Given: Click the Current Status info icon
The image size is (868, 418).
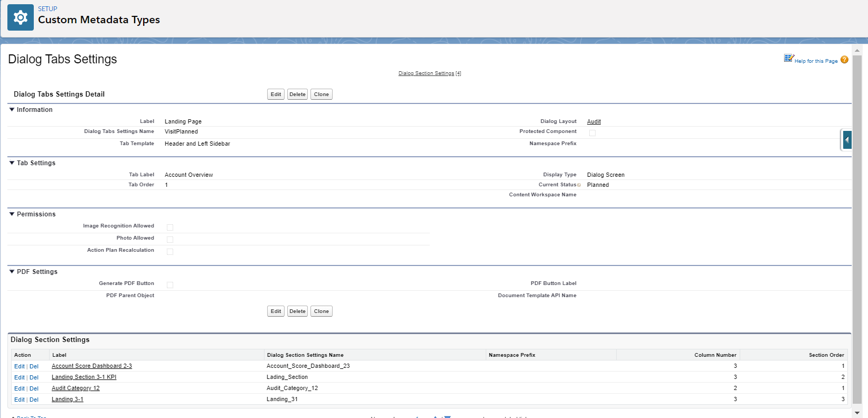Looking at the screenshot, I should click(x=579, y=185).
